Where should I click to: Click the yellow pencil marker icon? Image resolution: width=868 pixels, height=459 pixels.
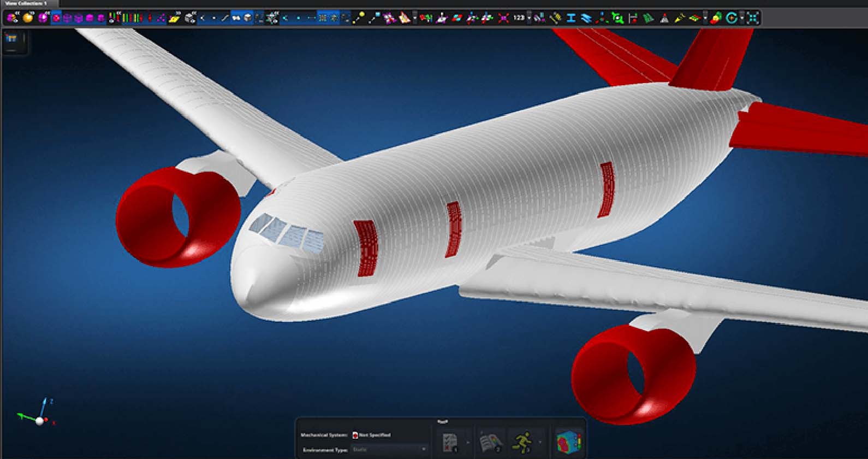680,18
